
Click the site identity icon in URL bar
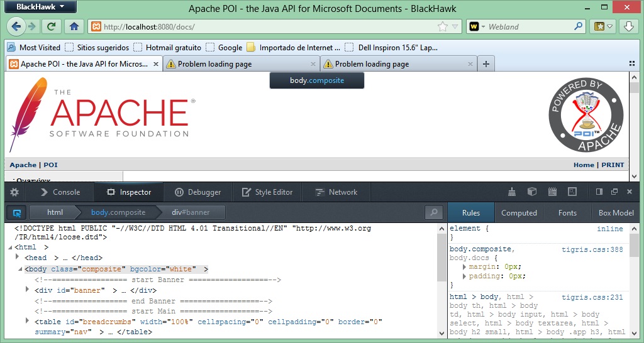(96, 26)
